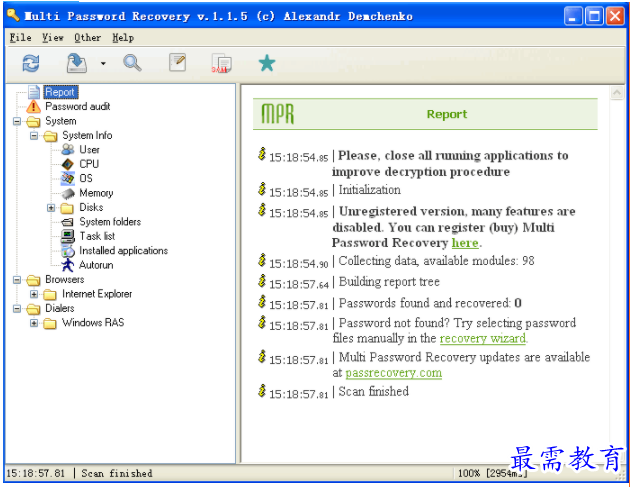Click the notepad edit toolbar icon

(x=178, y=62)
